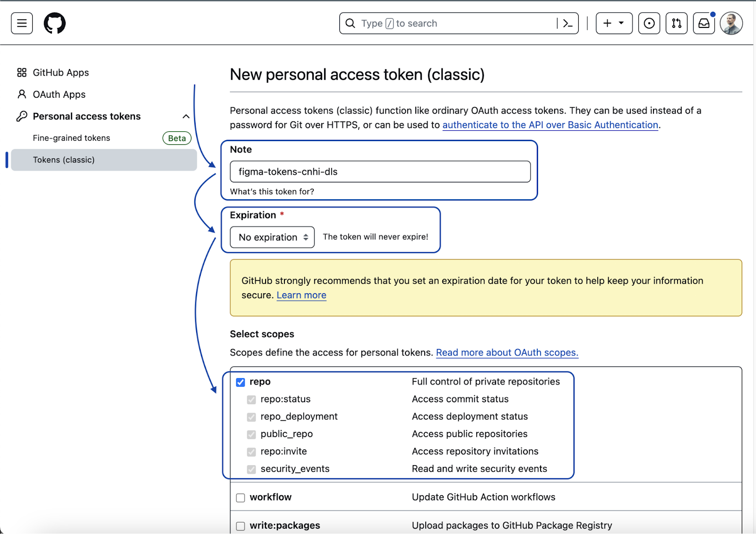The width and height of the screenshot is (756, 534).
Task: Toggle the repo_deployment checkbox
Action: pyautogui.click(x=251, y=417)
